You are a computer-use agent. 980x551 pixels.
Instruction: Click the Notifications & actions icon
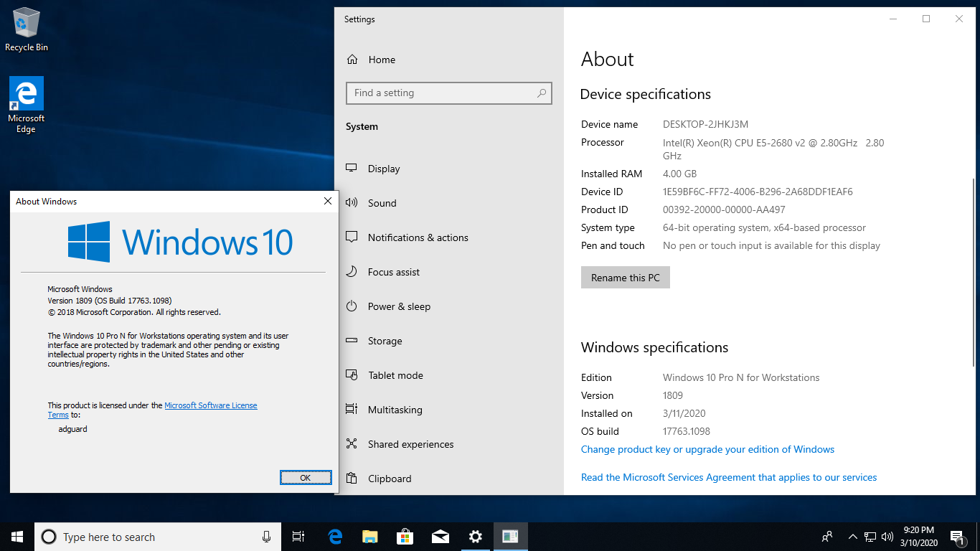[x=352, y=237]
